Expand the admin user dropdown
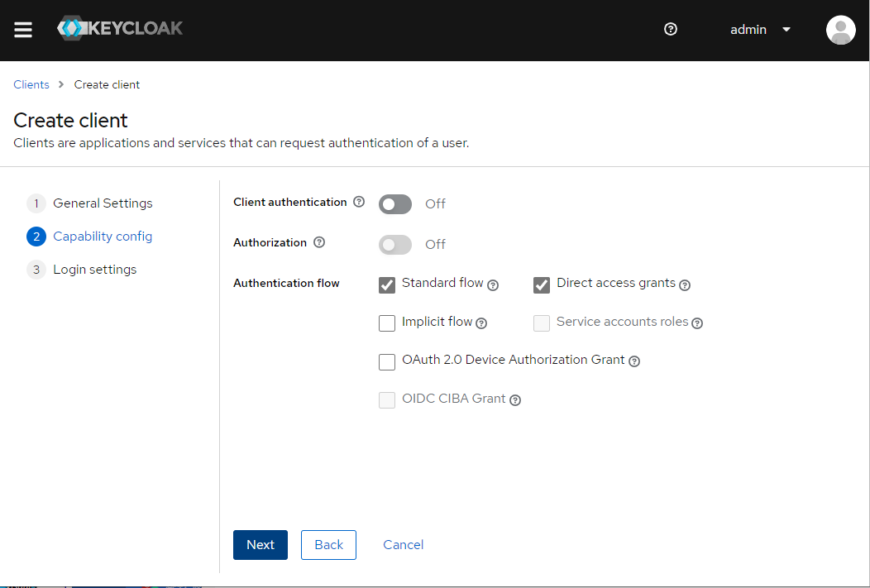 760,30
